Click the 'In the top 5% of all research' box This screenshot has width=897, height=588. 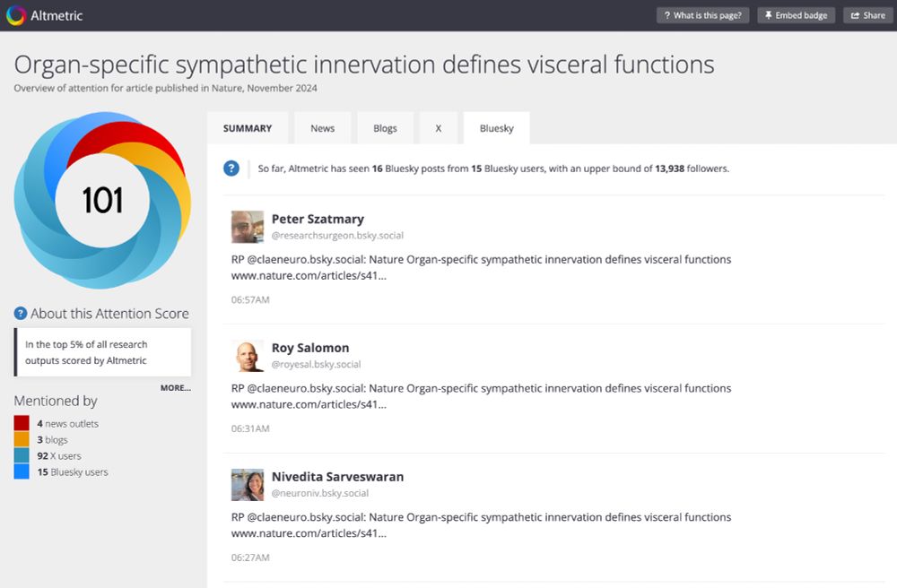(103, 352)
